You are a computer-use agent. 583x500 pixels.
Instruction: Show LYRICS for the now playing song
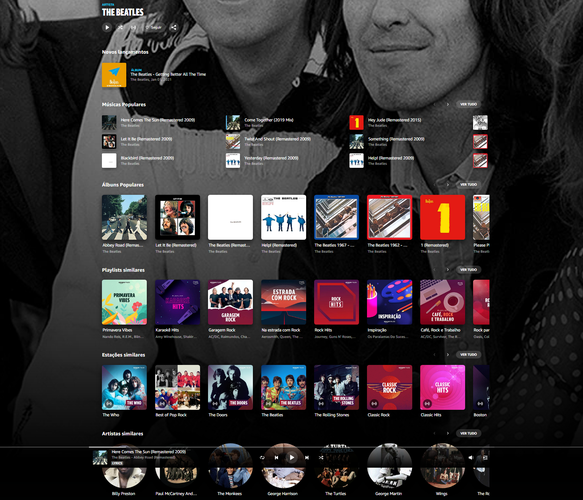117,463
